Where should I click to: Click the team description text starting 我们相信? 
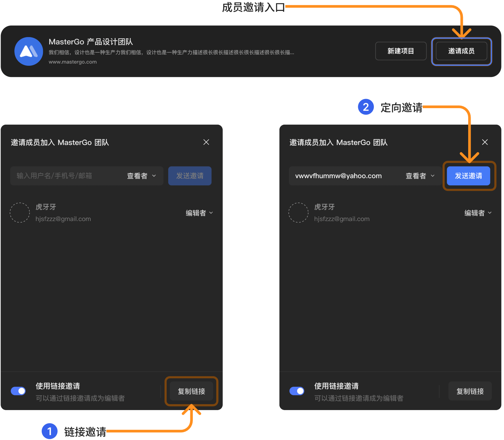point(171,52)
